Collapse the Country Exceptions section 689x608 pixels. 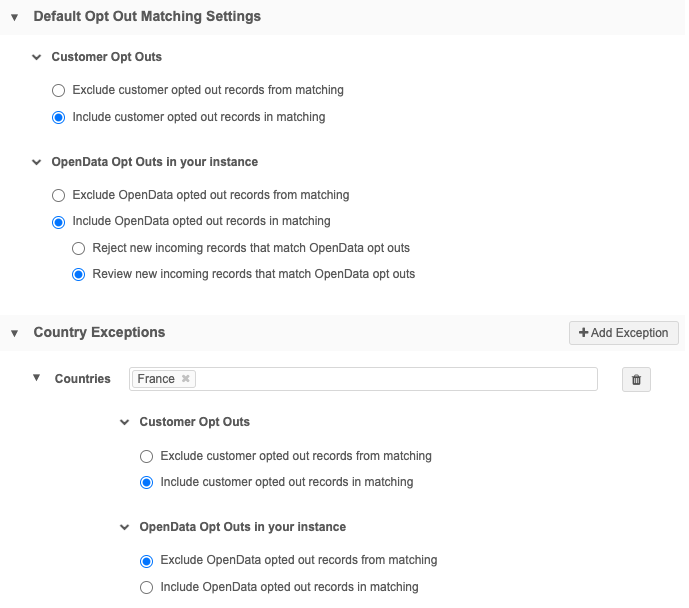15,333
